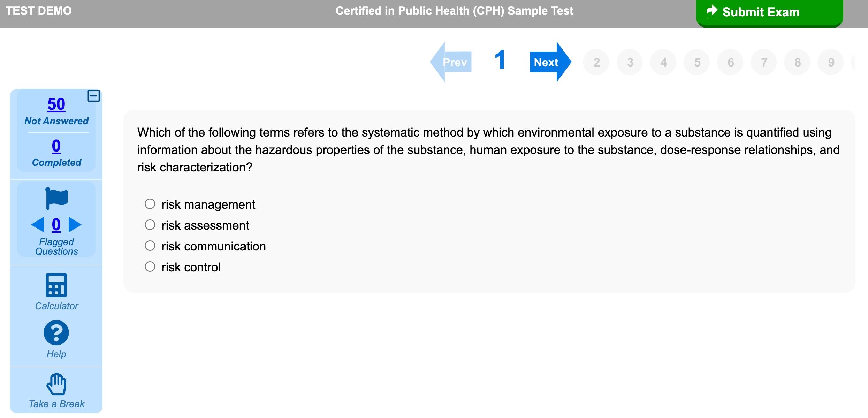The height and width of the screenshot is (418, 868).
Task: Jump to question 9
Action: 831,62
